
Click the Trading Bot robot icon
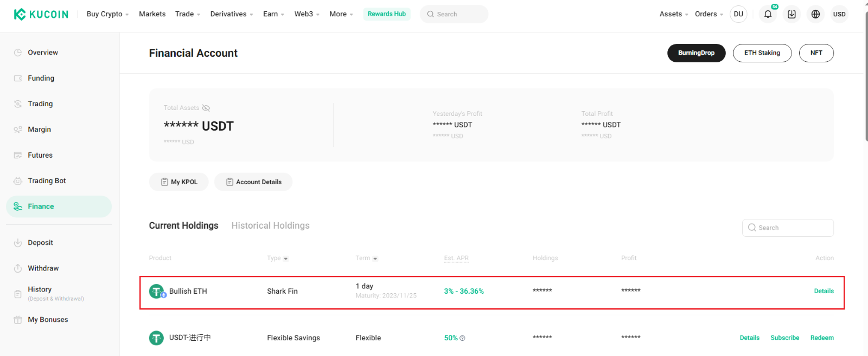tap(18, 181)
